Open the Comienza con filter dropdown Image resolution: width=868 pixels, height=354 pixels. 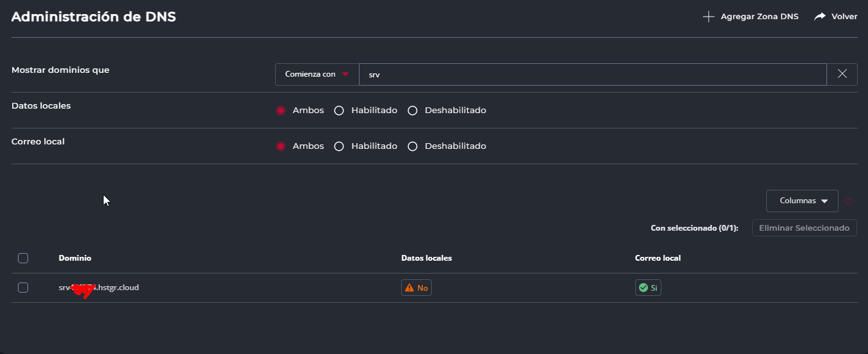[x=317, y=74]
